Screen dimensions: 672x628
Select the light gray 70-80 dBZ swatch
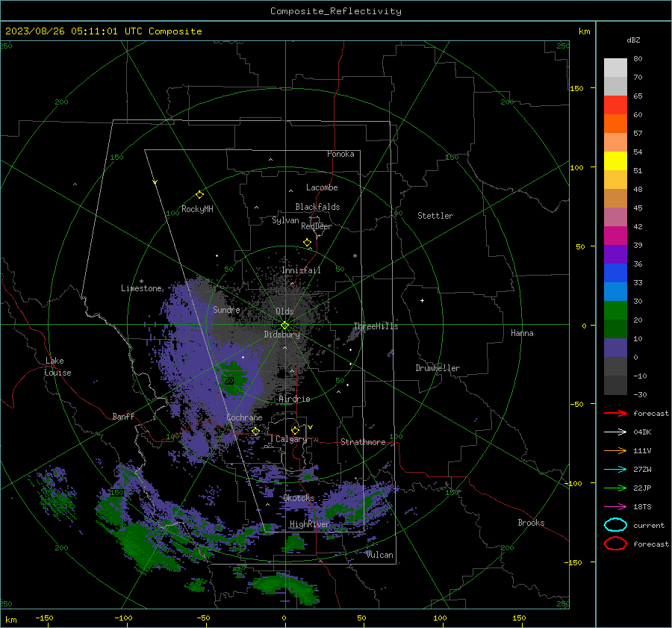tap(615, 68)
